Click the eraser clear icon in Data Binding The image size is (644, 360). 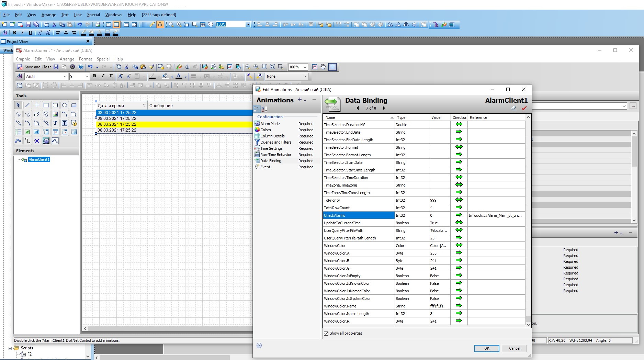coord(514,108)
